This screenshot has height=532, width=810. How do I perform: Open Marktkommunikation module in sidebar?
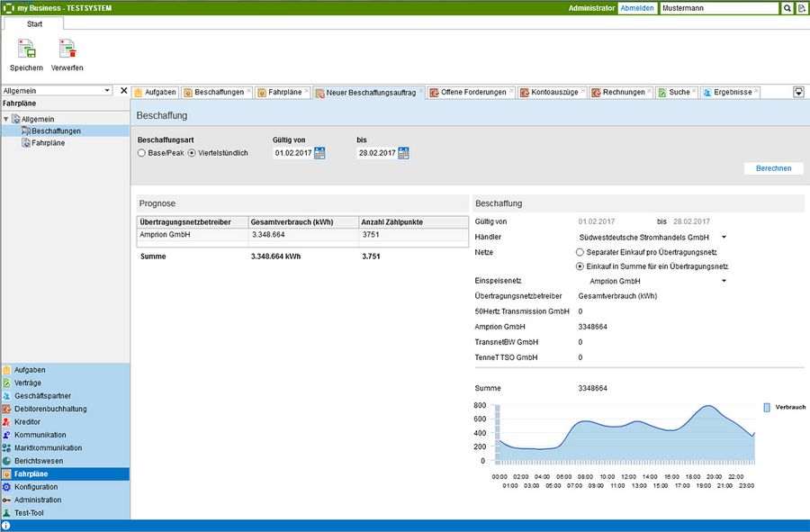point(48,447)
